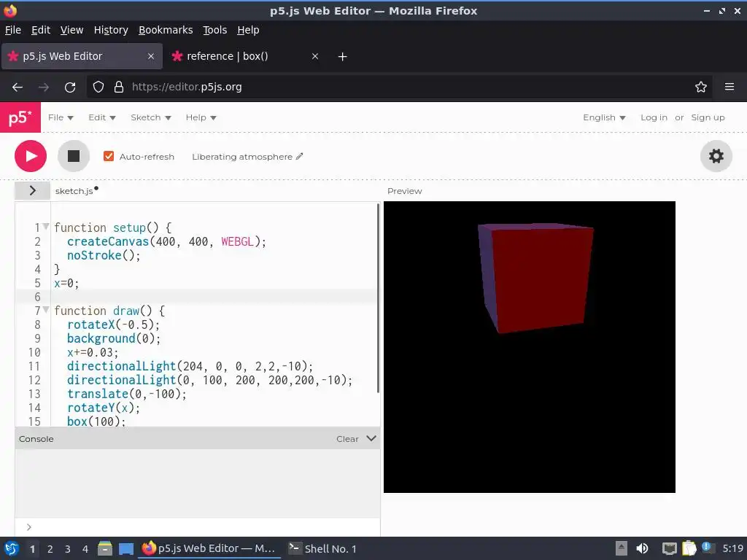
Task: Open the Firefox hamburger menu
Action: click(x=729, y=87)
